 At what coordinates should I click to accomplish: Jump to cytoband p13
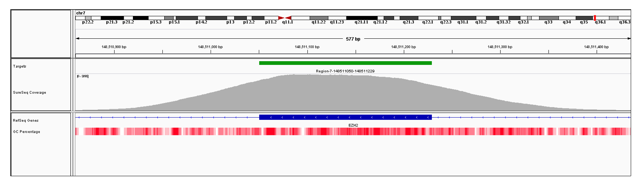[230, 22]
